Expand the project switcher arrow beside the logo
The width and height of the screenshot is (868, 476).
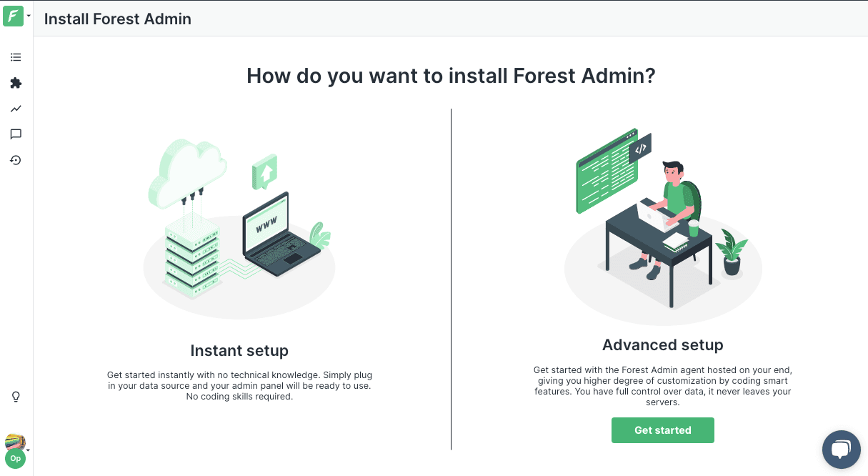[29, 16]
